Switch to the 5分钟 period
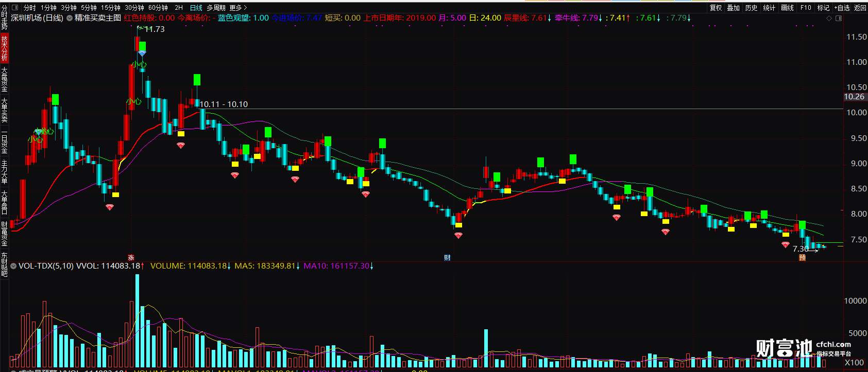This screenshot has height=372, width=868. point(89,8)
